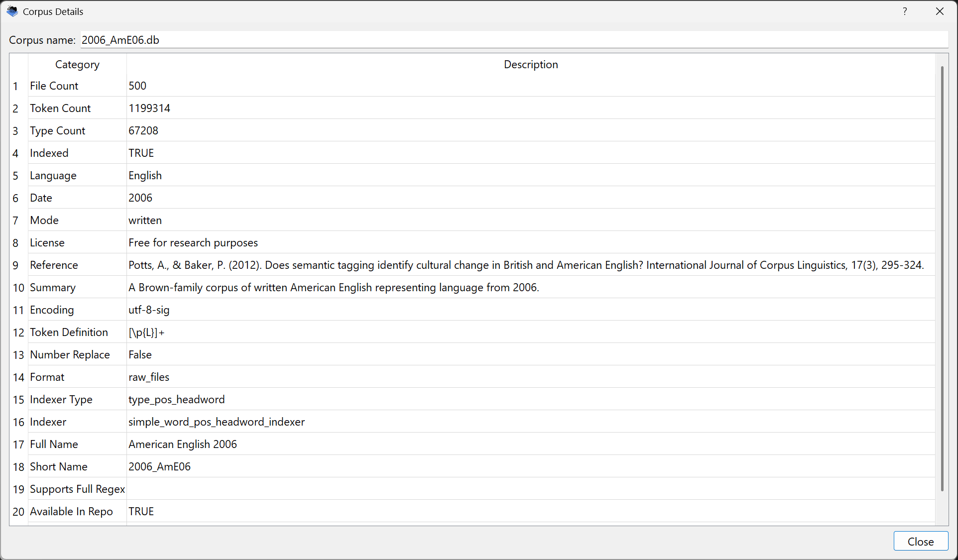Click the Description column header
This screenshot has width=958, height=560.
tap(530, 65)
